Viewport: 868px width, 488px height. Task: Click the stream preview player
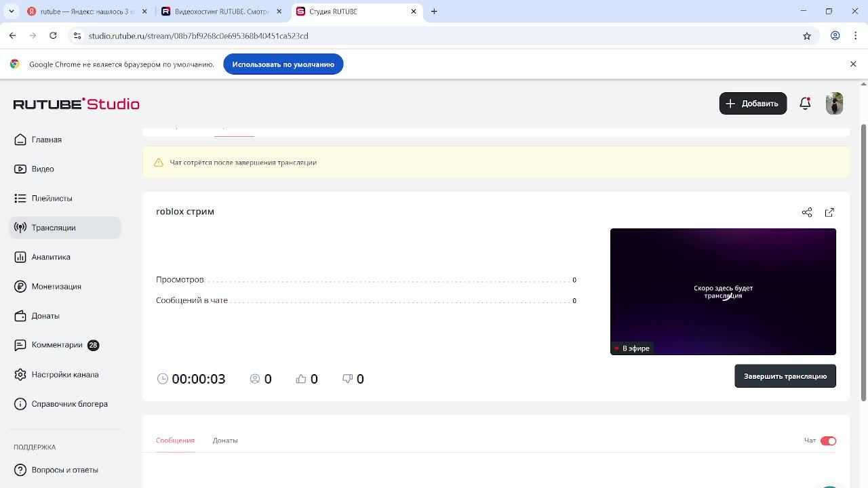[723, 291]
